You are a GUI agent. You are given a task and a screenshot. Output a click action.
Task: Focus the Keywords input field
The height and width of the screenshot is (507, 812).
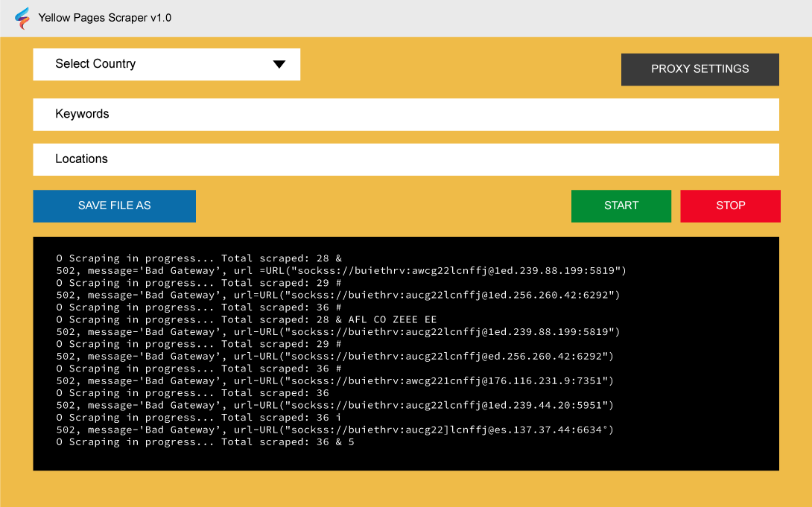coord(406,115)
